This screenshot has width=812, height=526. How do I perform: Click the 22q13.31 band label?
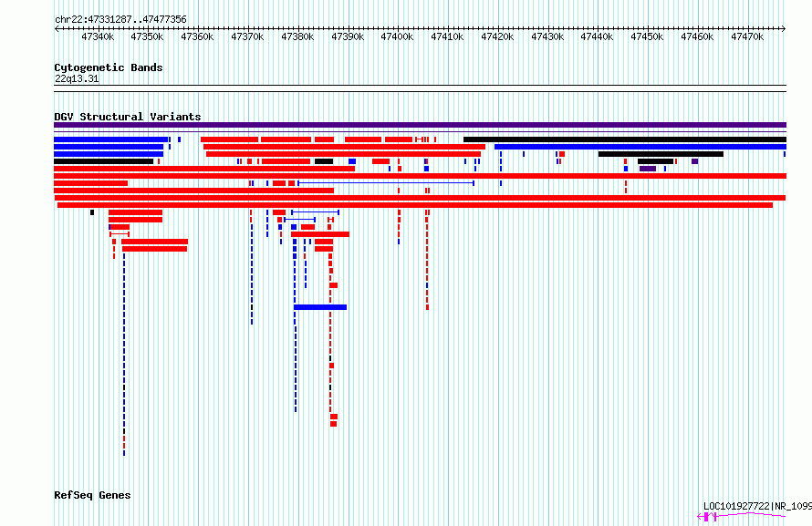coord(77,78)
